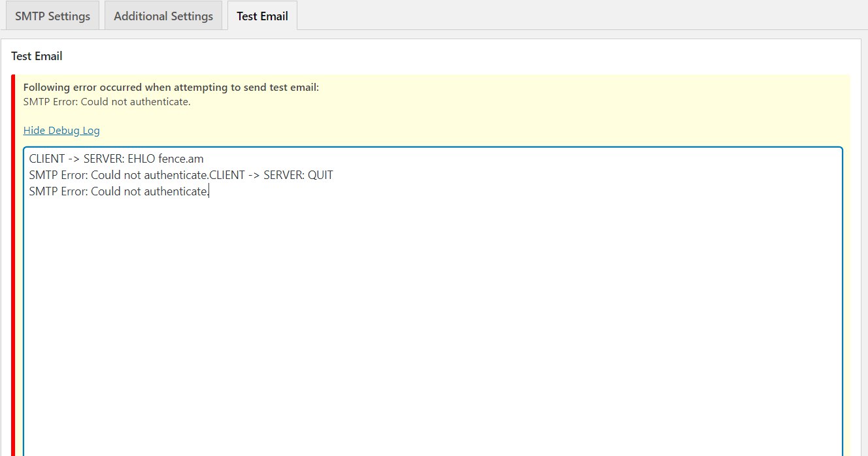Viewport: 868px width, 456px height.
Task: Click the start of the third log line
Action: pyautogui.click(x=30, y=191)
